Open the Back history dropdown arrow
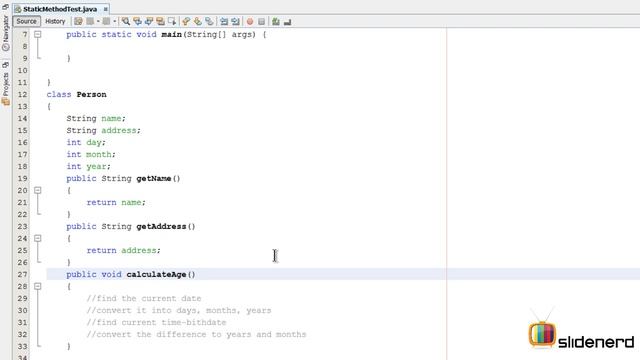The width and height of the screenshot is (640, 360). click(98, 21)
